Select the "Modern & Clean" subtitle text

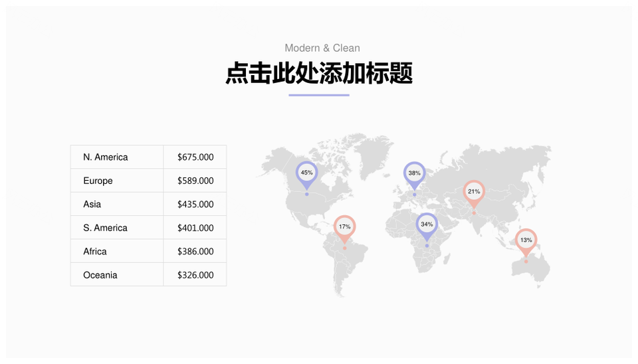(322, 48)
